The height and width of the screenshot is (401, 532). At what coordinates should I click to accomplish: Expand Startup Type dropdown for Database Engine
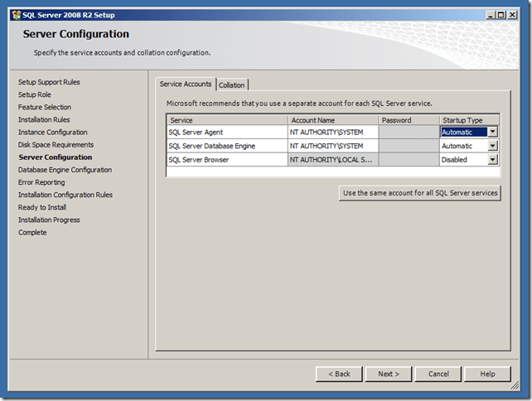coord(492,146)
